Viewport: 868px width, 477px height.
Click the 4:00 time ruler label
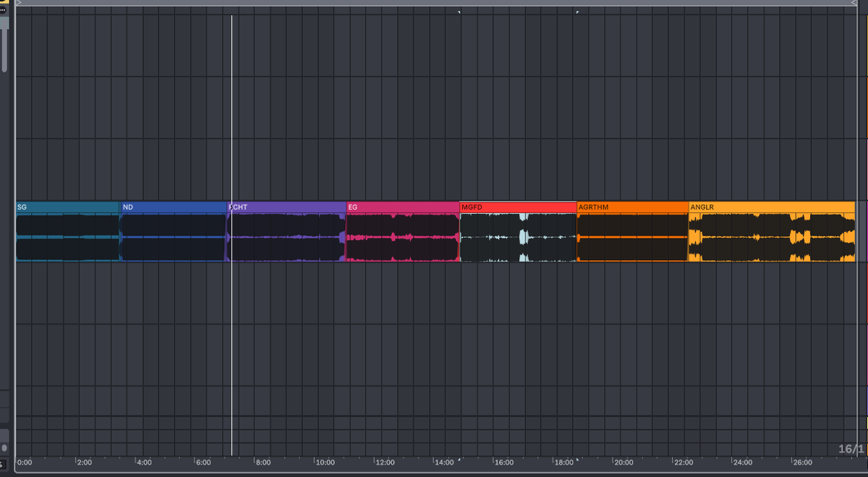pyautogui.click(x=144, y=463)
